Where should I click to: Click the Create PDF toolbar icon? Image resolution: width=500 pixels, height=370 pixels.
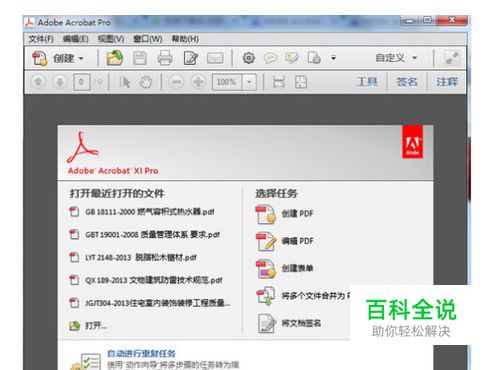coord(40,58)
